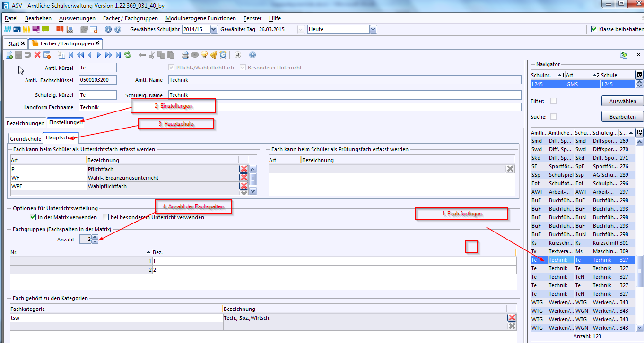Click the Schuleig. Kürzel input field
This screenshot has width=644, height=343.
[x=98, y=95]
